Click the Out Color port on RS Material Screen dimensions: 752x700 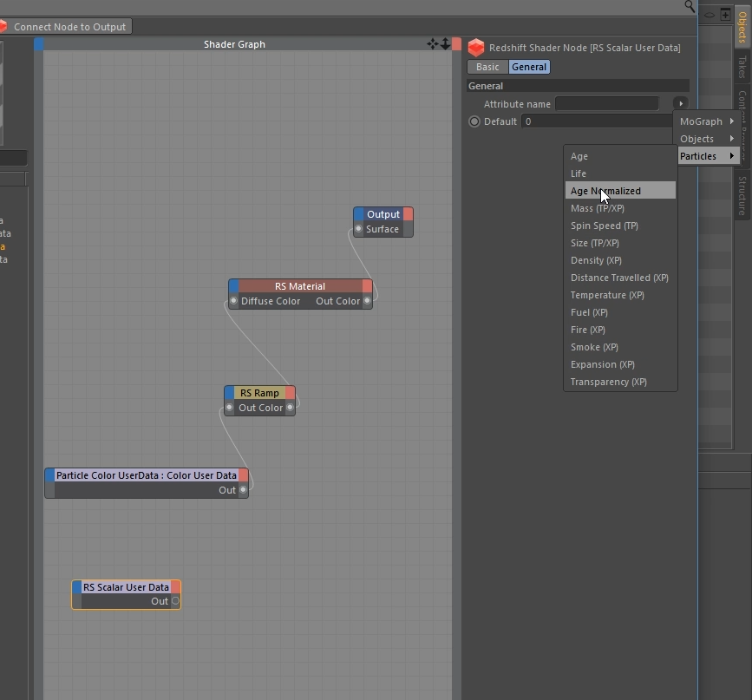click(x=367, y=301)
